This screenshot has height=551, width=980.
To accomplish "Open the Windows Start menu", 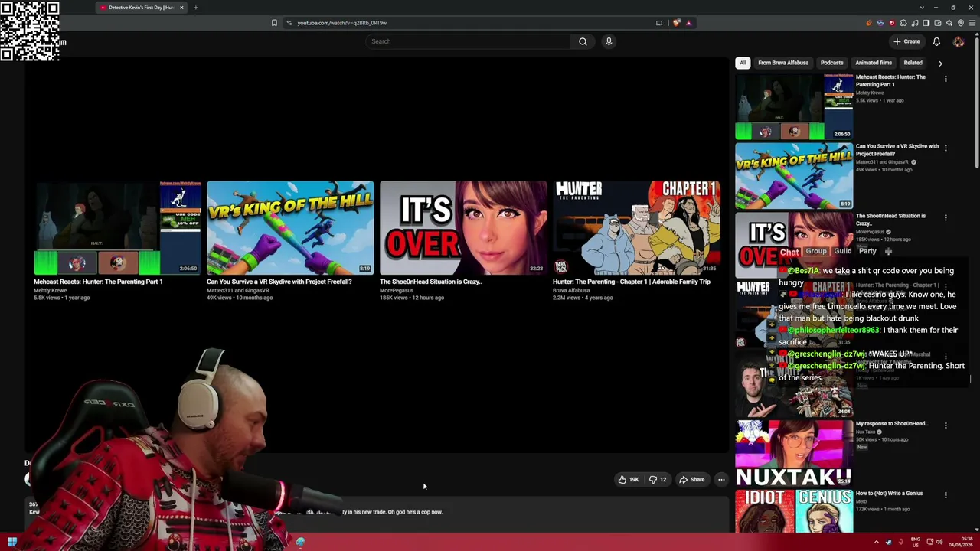I will click(x=11, y=543).
